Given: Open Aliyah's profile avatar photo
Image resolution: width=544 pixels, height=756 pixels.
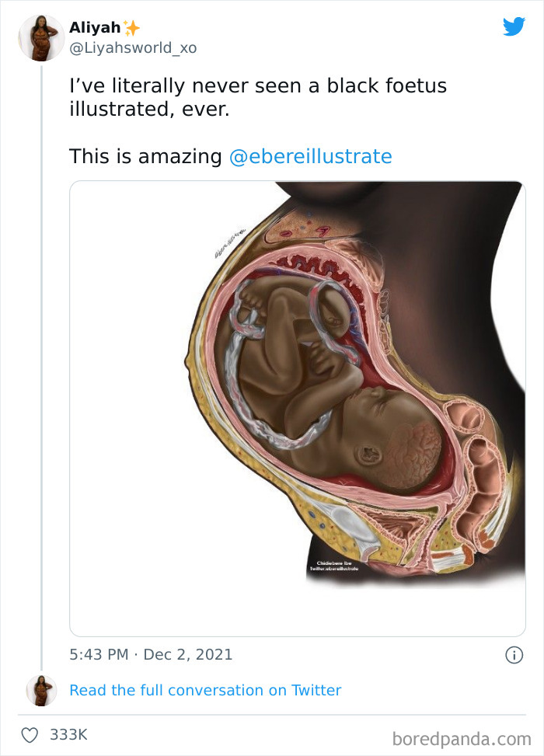Looking at the screenshot, I should point(41,37).
